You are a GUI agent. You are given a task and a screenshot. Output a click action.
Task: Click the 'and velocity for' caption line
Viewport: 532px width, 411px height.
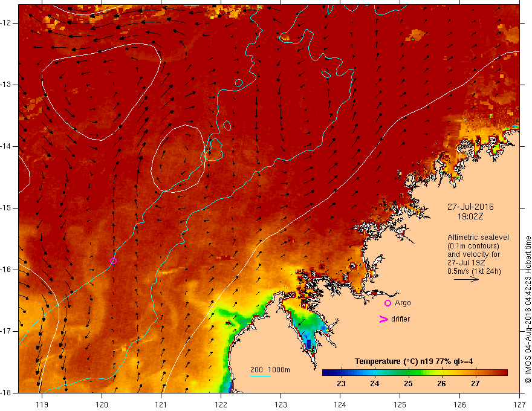coord(473,254)
